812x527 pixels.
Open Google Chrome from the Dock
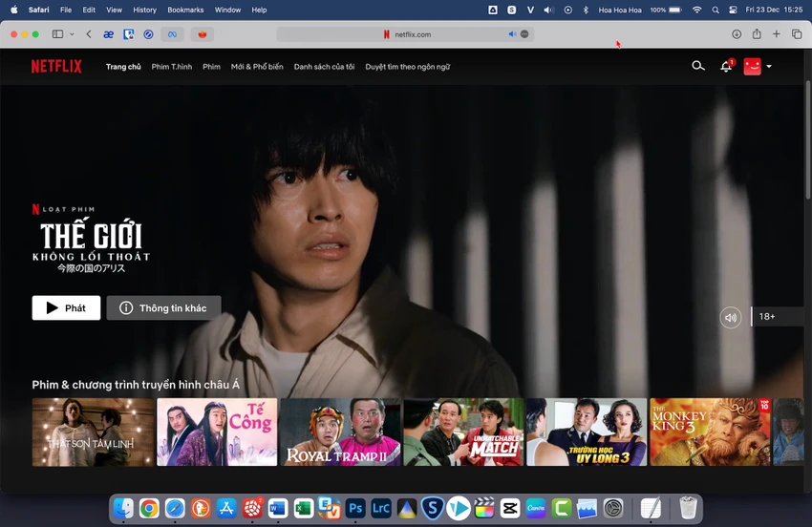tap(149, 509)
